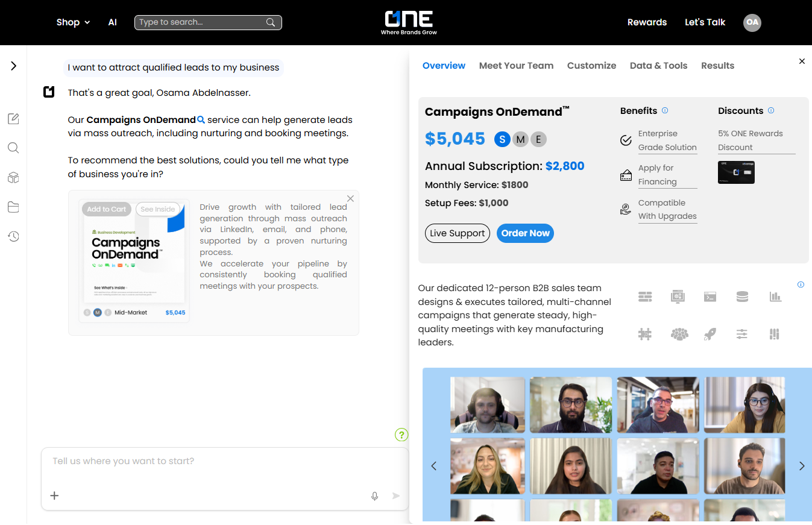Click the top Type to search field

[x=208, y=22]
